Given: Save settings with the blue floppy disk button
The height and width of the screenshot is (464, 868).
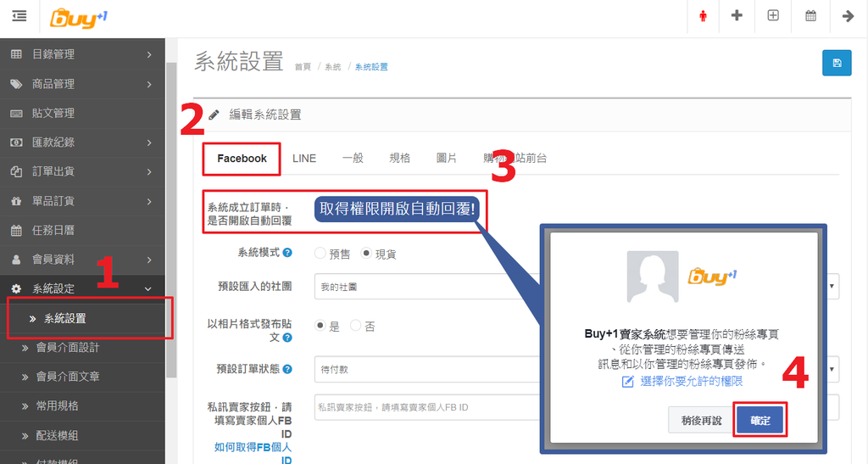Looking at the screenshot, I should pyautogui.click(x=837, y=63).
